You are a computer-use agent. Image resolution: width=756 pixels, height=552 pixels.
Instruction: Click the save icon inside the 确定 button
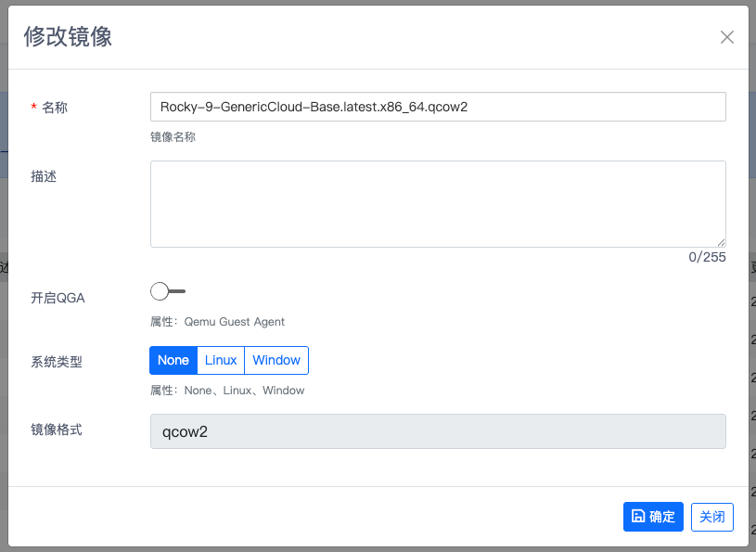click(x=637, y=517)
